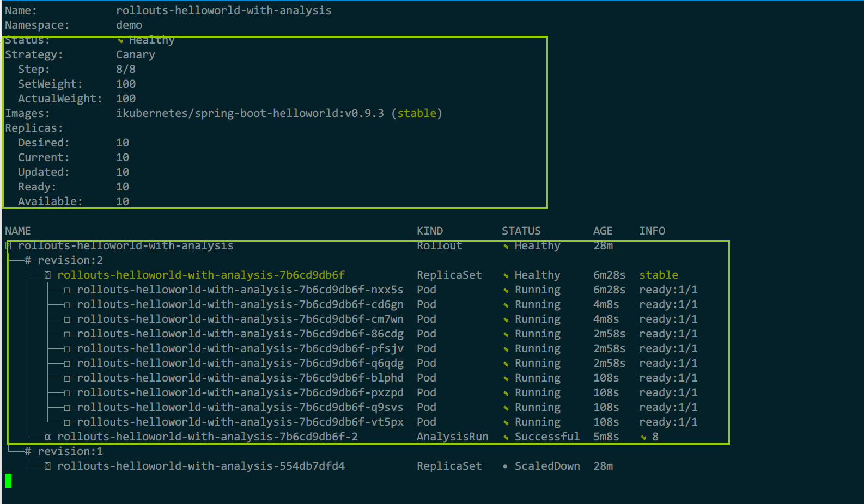The image size is (864, 504).
Task: Click the INFO column header
Action: click(652, 231)
